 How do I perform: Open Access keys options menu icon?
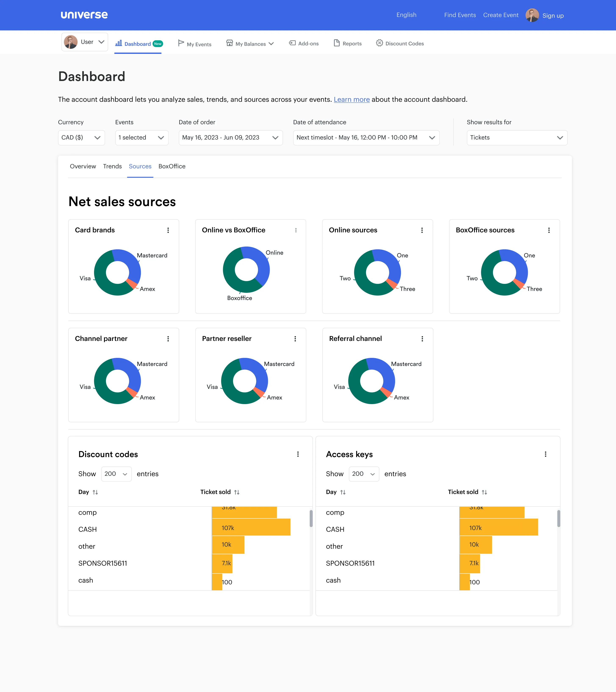click(x=545, y=454)
